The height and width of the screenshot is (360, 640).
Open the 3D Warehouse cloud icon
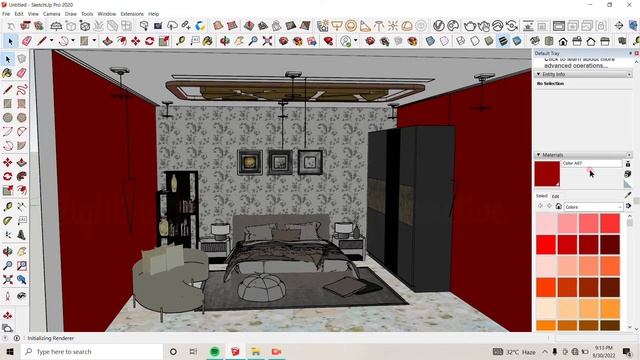[172, 26]
